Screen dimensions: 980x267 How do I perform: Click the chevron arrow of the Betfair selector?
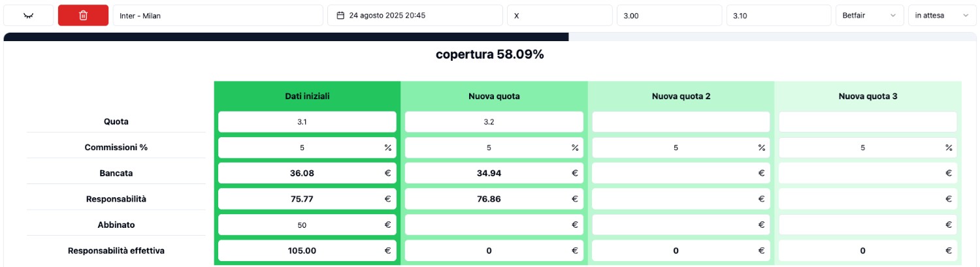(x=892, y=15)
